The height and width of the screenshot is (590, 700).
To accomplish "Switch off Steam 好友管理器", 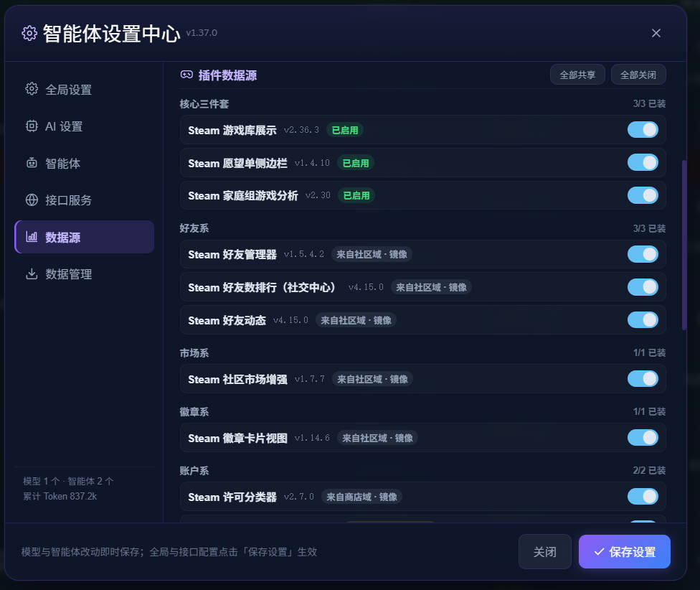I will pyautogui.click(x=643, y=254).
